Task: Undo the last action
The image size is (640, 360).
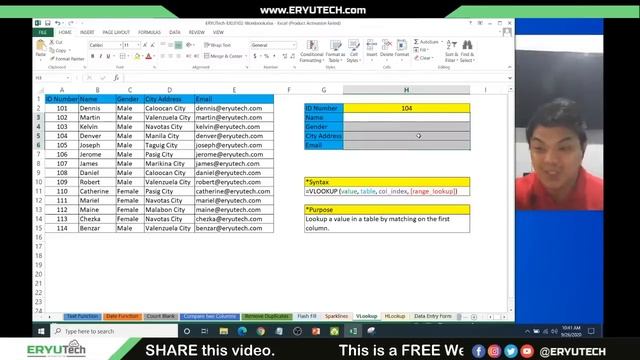Action: pos(58,23)
